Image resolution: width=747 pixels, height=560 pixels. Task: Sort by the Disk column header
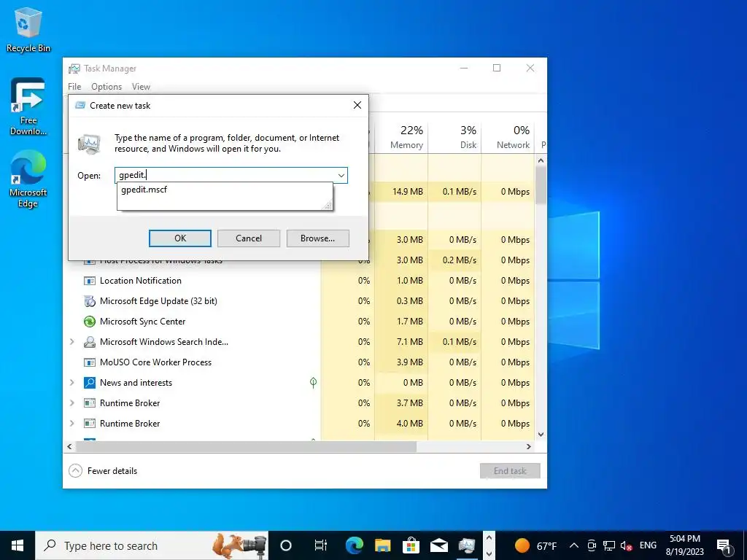[454, 136]
